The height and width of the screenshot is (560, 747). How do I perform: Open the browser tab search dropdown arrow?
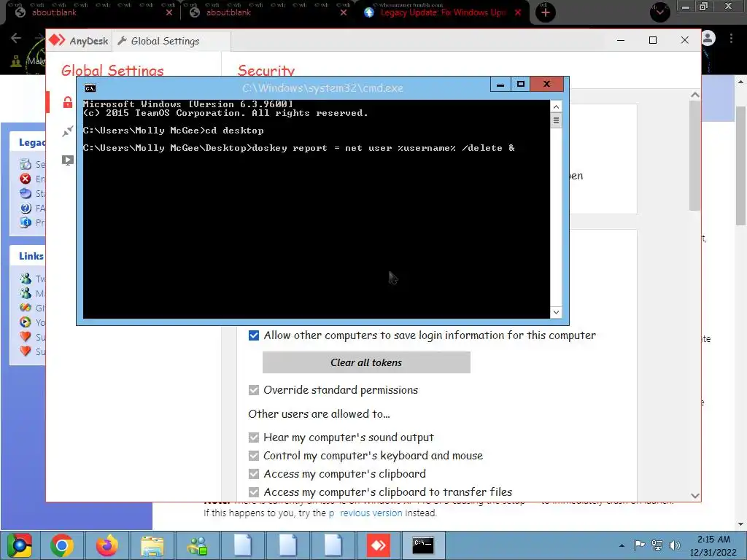(659, 12)
